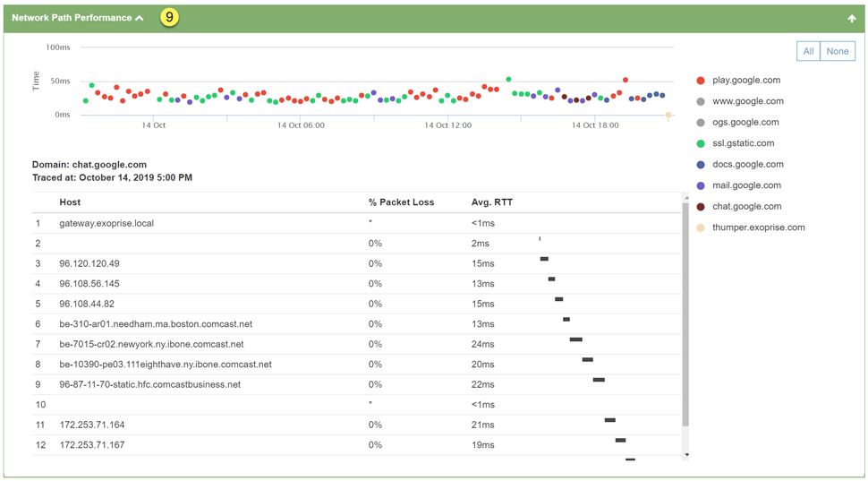Click red play.google.com legend dot
Screen dimensions: 868x481
point(701,81)
